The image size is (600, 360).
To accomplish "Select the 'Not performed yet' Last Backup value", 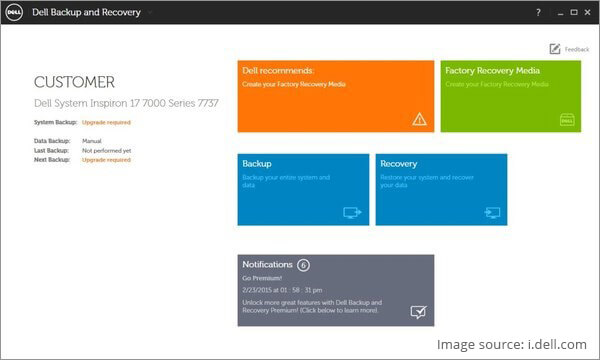I will (106, 151).
